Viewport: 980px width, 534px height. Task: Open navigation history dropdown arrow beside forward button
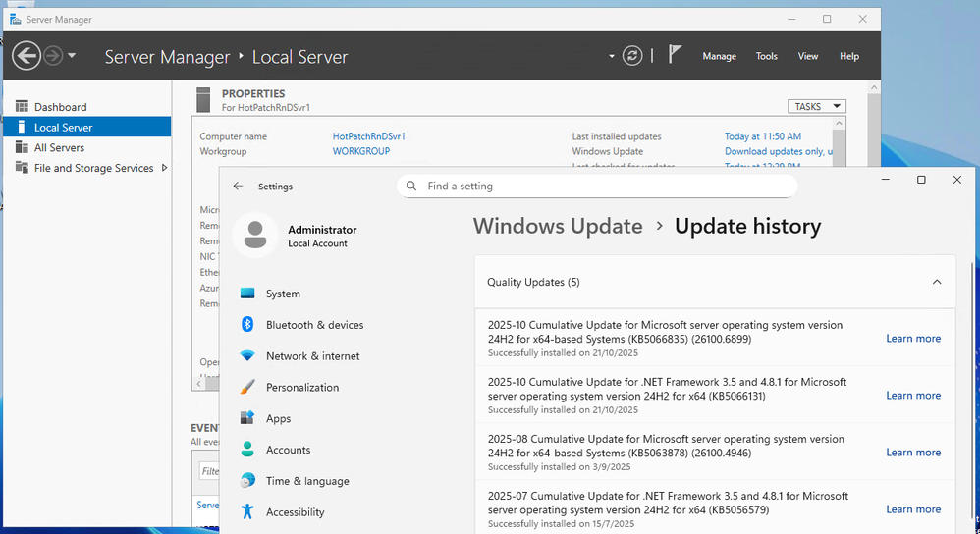click(72, 56)
